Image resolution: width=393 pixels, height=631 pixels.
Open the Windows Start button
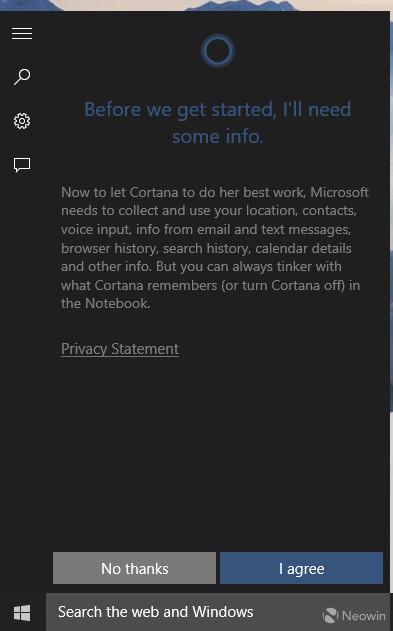(22, 613)
